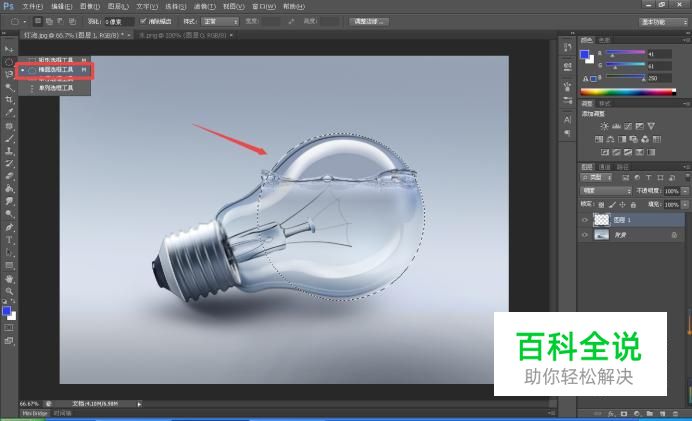This screenshot has height=421, width=692.
Task: Change screen mode from toolbar
Action: tap(9, 341)
